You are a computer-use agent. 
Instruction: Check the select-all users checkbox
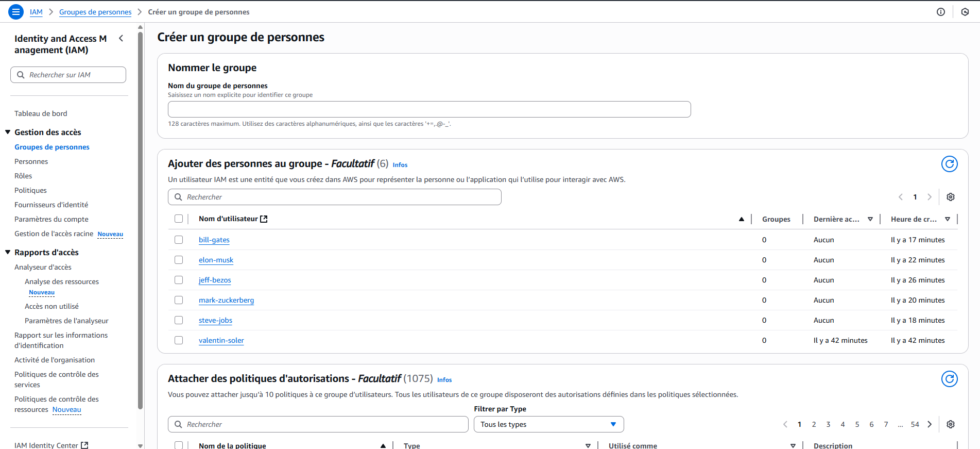[x=179, y=219]
